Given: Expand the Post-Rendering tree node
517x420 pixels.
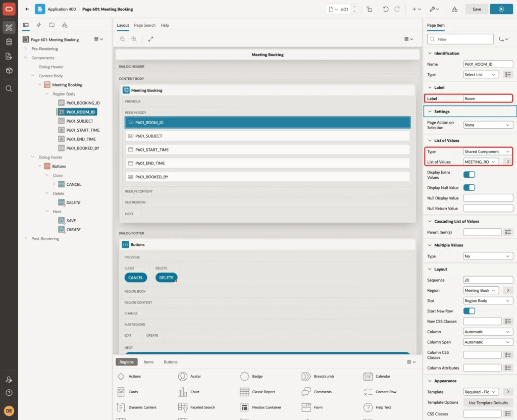Looking at the screenshot, I should pos(26,238).
